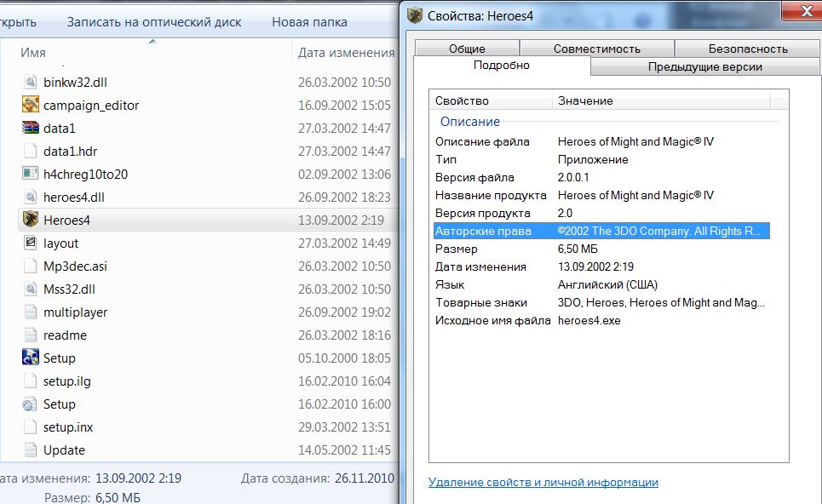The height and width of the screenshot is (504, 822).
Task: Click the Свойство column header
Action: tap(491, 100)
